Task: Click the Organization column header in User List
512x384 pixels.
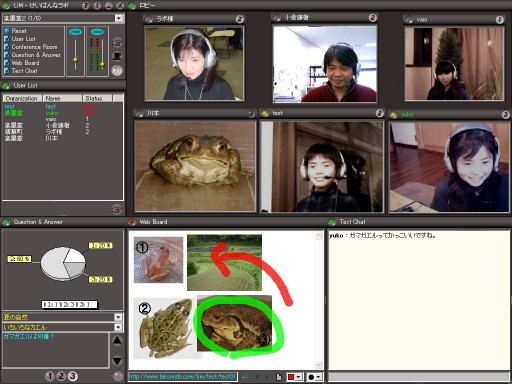Action: 22,98
